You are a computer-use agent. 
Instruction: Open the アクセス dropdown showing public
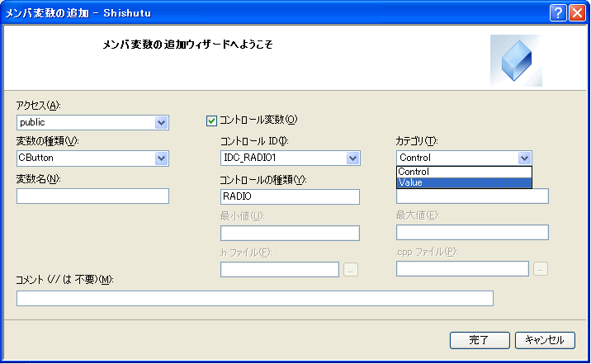(161, 123)
